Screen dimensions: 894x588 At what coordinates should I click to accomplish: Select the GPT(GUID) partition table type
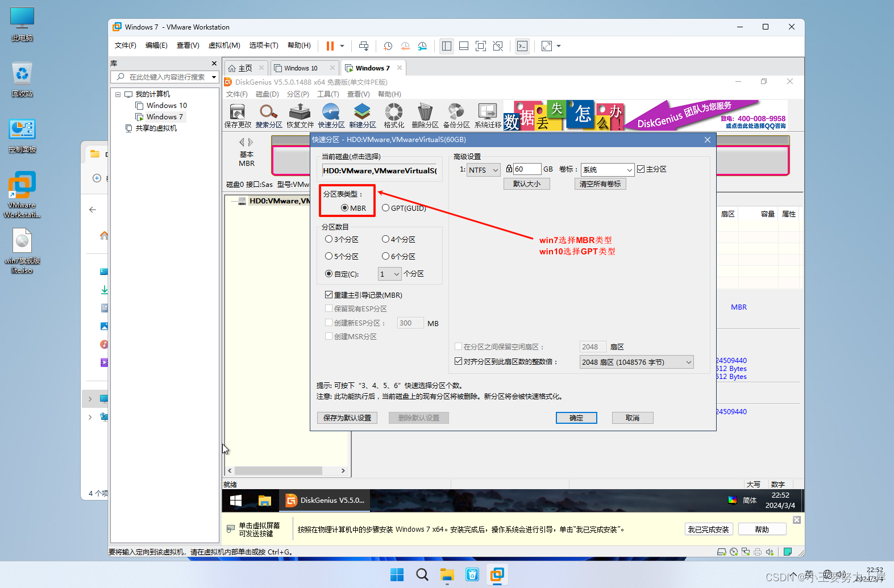(x=404, y=208)
